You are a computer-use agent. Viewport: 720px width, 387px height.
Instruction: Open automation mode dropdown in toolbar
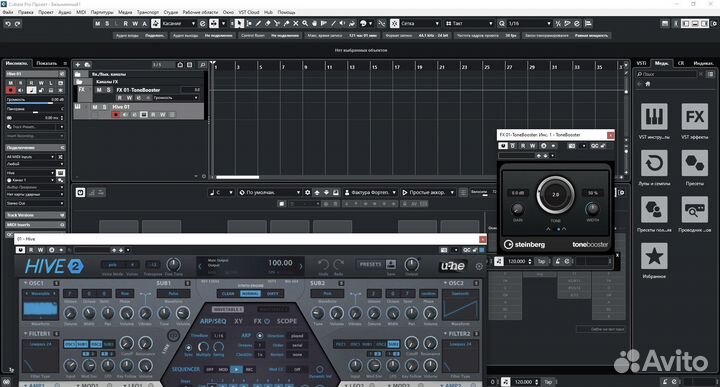(x=179, y=23)
